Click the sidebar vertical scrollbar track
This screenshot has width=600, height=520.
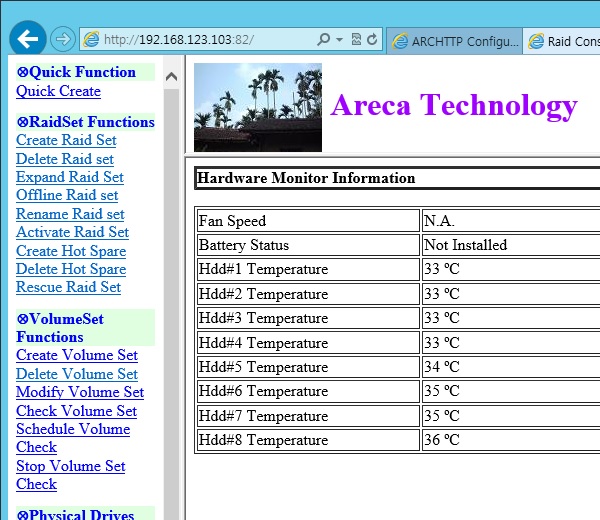[171, 306]
